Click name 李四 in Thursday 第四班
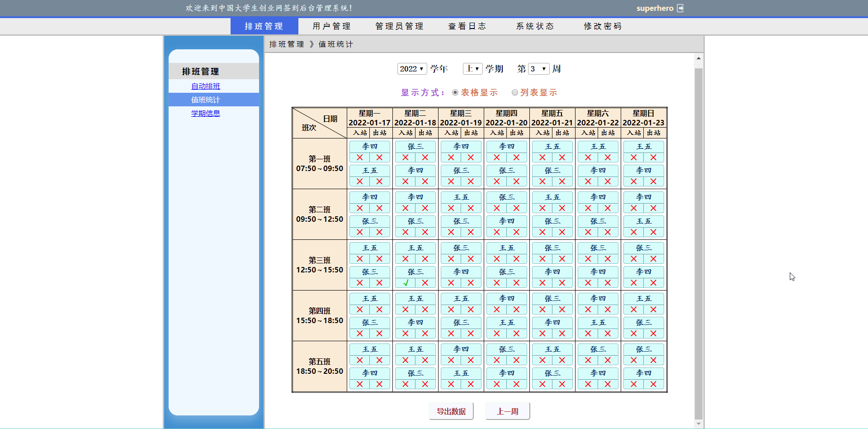The height and width of the screenshot is (429, 868). point(506,299)
